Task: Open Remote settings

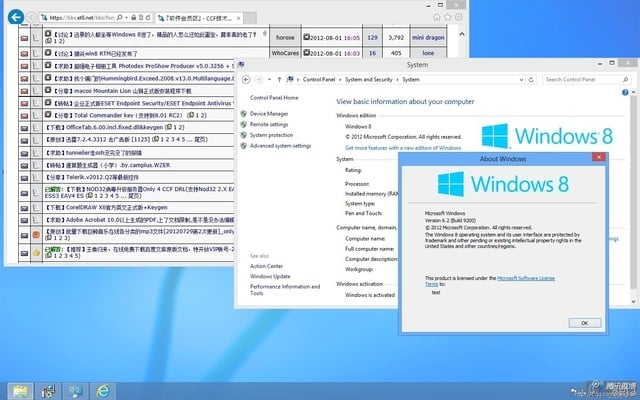Action: point(269,124)
